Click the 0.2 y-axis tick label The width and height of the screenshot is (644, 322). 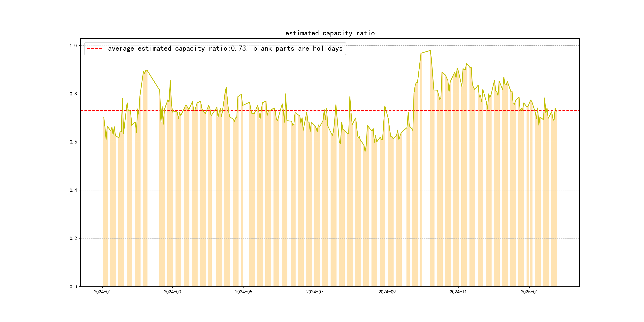click(73, 238)
